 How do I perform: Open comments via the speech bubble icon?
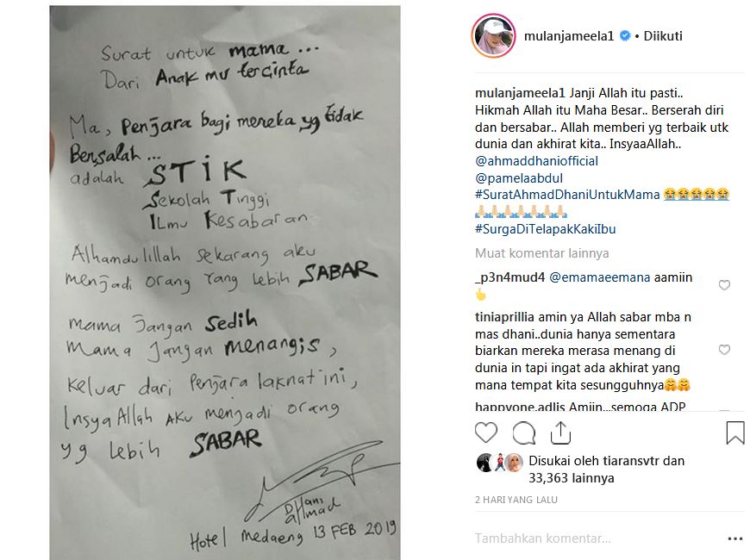(523, 433)
